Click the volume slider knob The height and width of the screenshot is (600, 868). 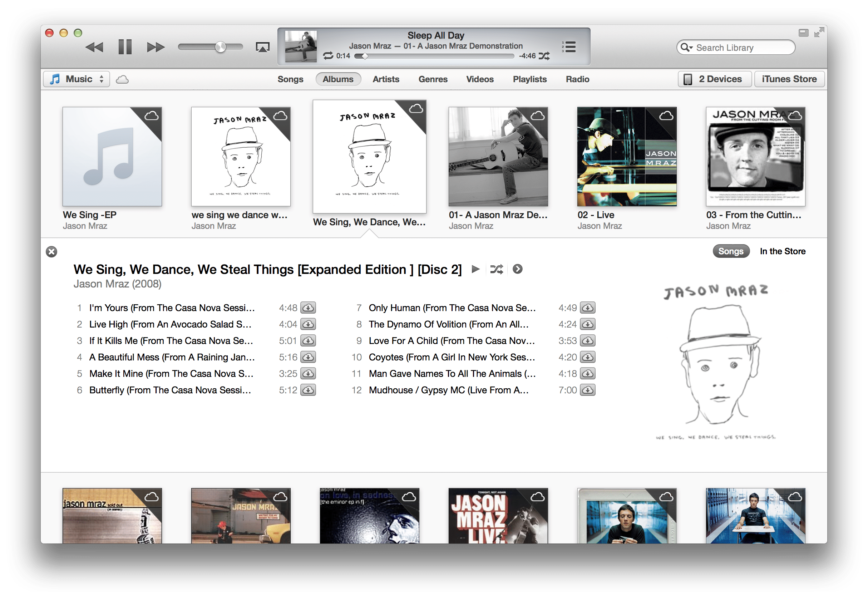tap(221, 47)
